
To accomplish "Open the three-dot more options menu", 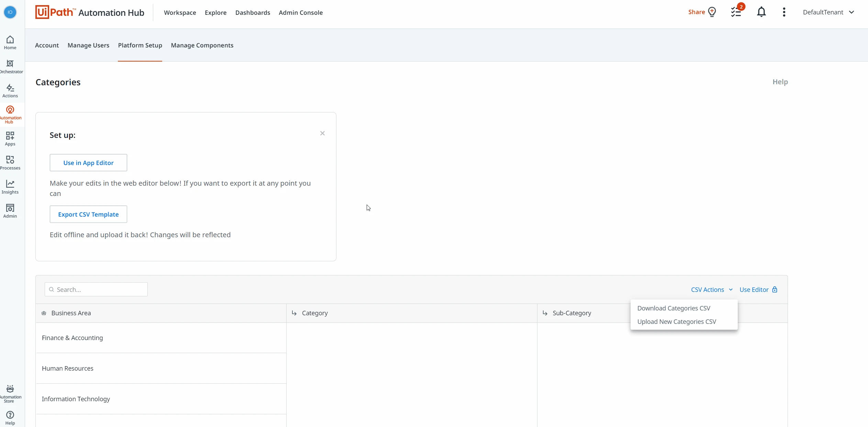I will point(784,12).
